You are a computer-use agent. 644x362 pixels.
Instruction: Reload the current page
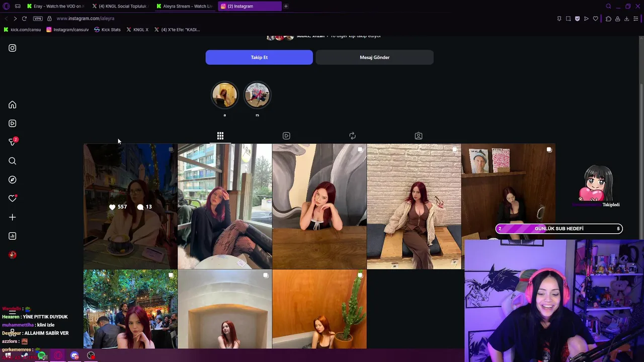[x=24, y=19]
